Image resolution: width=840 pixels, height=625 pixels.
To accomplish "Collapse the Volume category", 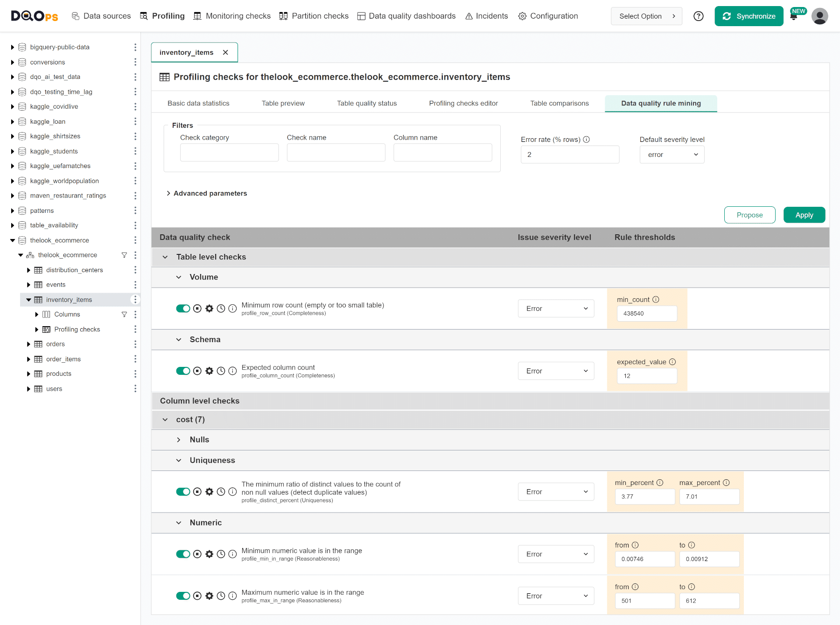I will (179, 277).
